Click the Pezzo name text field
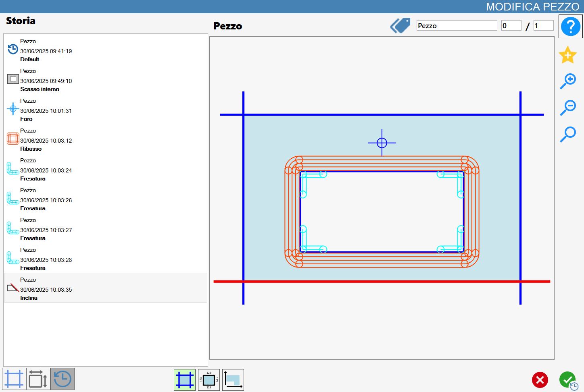Viewport: 584px width, 392px height. click(x=457, y=25)
